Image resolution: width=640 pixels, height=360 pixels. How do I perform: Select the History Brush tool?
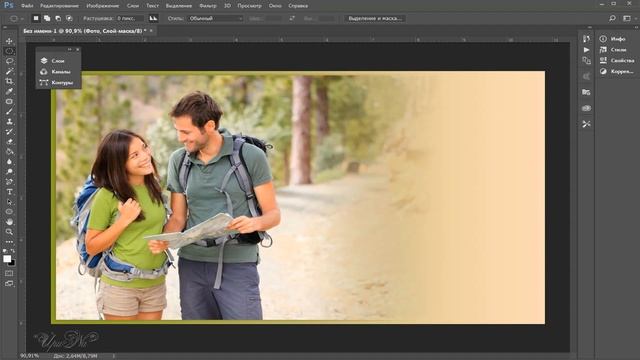pos(9,131)
